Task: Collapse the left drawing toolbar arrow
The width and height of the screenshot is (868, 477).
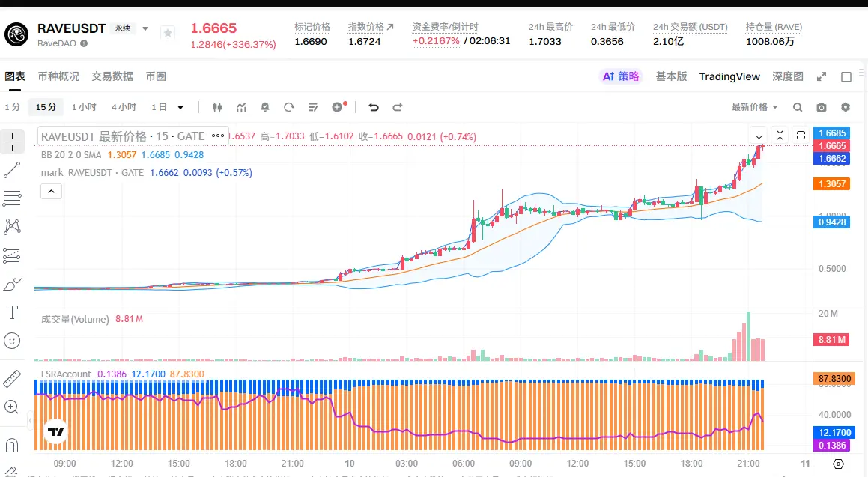Action: tap(30, 421)
